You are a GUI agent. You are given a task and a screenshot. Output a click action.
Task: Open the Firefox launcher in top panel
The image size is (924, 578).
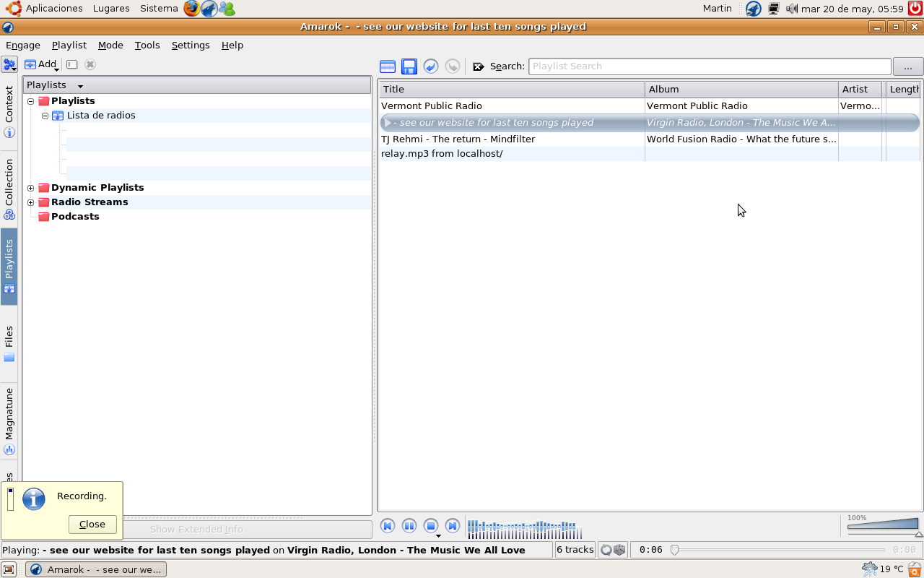[191, 9]
